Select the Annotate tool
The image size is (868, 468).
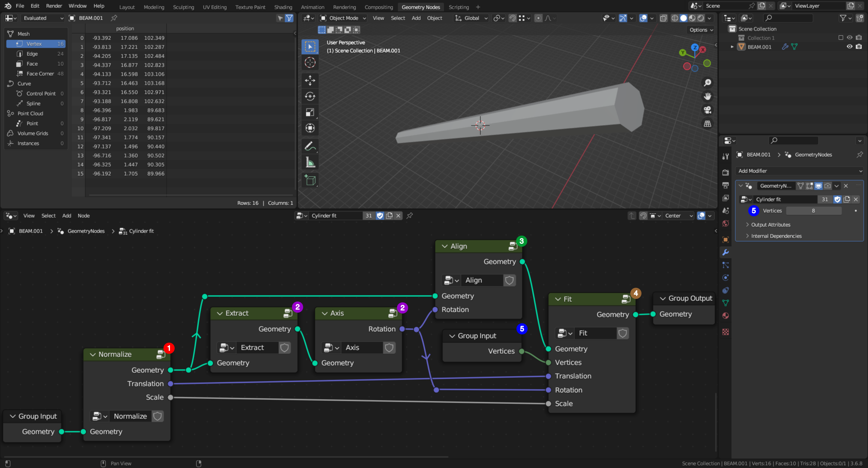(310, 146)
